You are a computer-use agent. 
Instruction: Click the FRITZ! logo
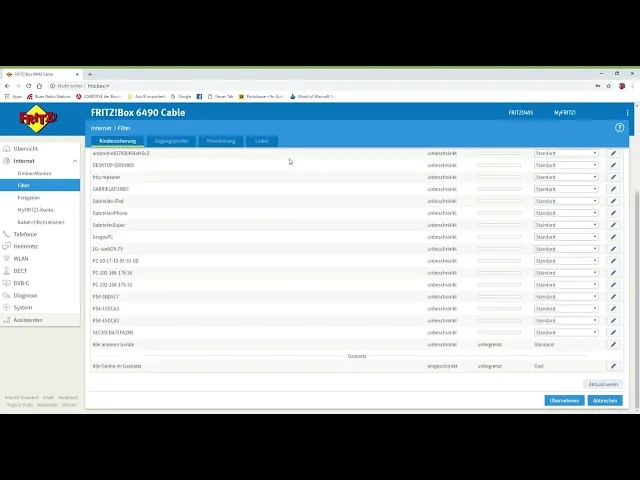coord(38,118)
